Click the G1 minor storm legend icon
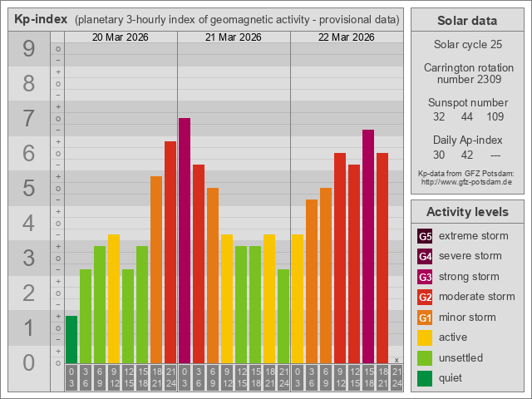The image size is (532, 399). click(425, 318)
